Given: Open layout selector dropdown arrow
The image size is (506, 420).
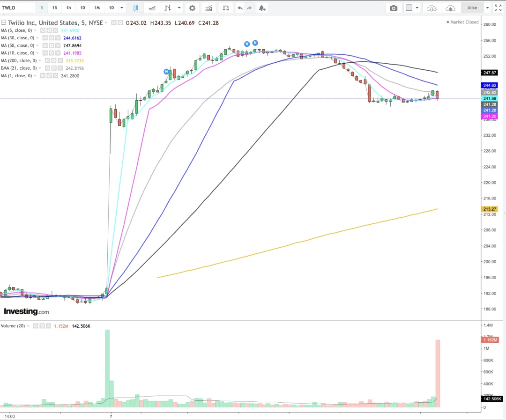Looking at the screenshot, I should tap(417, 8).
